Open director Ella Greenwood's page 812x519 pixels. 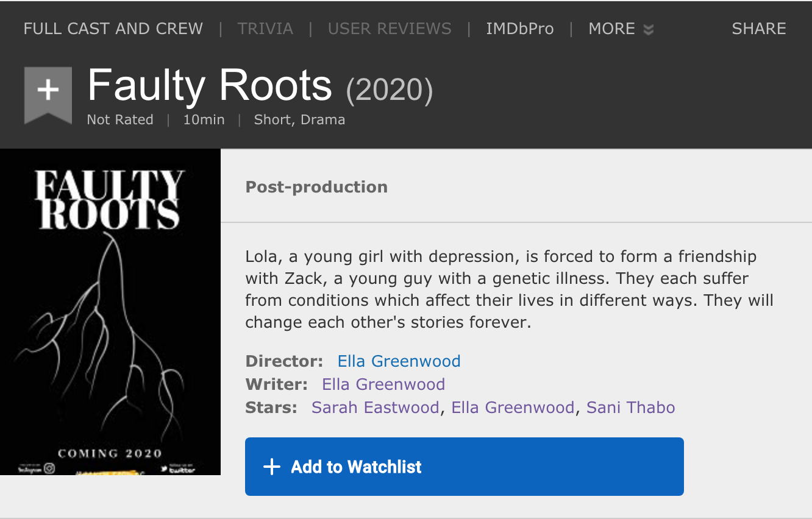[x=399, y=361]
